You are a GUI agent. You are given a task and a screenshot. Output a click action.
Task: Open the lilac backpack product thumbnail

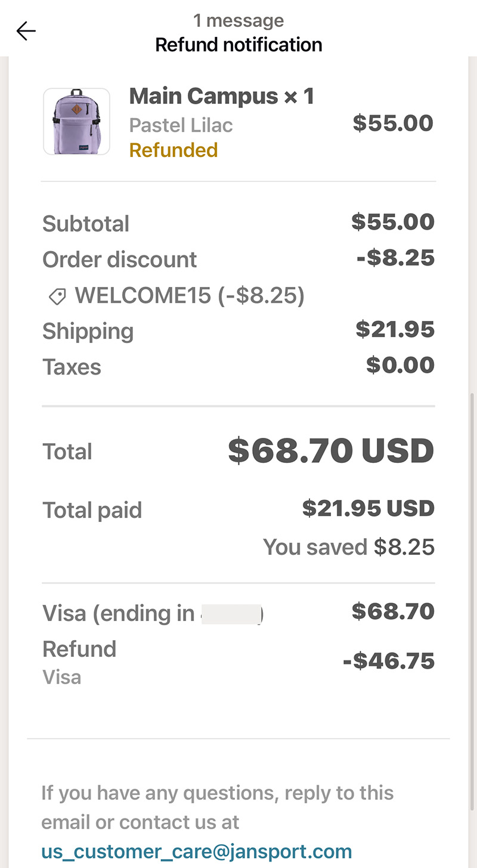[x=76, y=122]
